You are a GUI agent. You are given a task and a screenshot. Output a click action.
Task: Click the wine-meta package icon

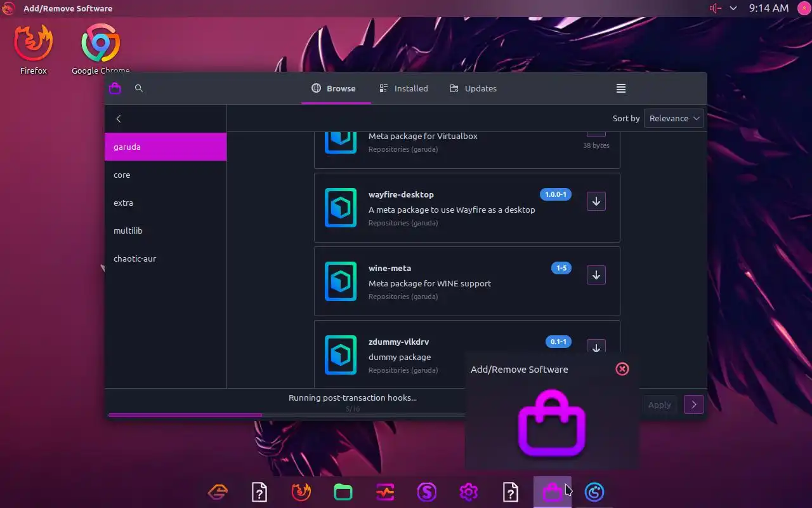click(341, 281)
